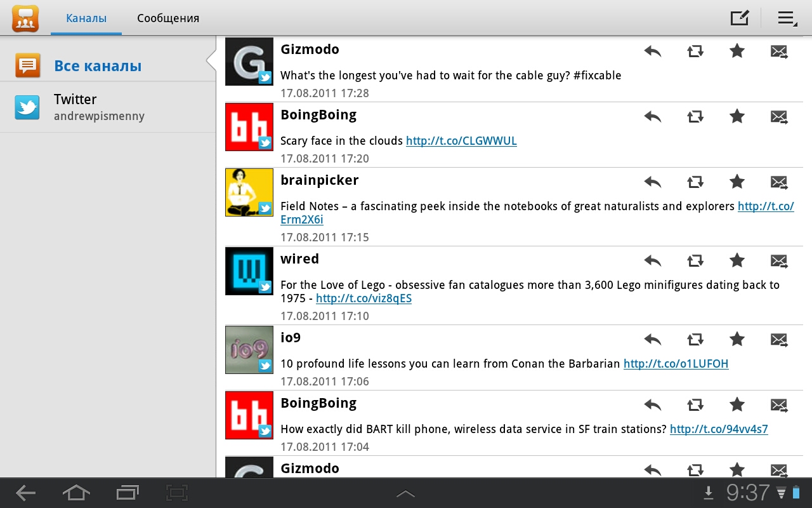The height and width of the screenshot is (508, 812).
Task: Retweet BoingBoing's Scary face tweet
Action: (x=695, y=117)
